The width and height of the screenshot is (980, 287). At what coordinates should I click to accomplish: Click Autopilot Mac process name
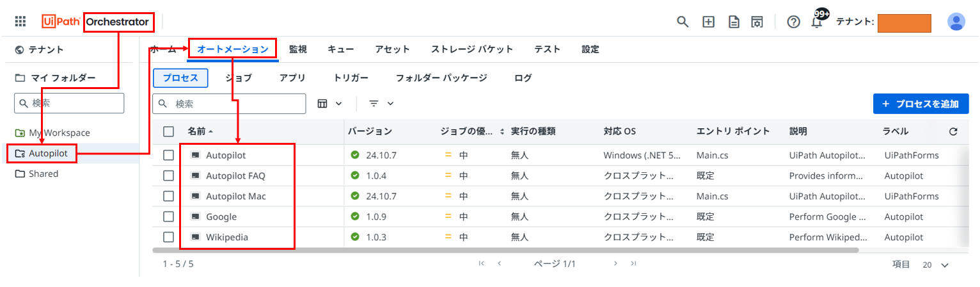236,196
